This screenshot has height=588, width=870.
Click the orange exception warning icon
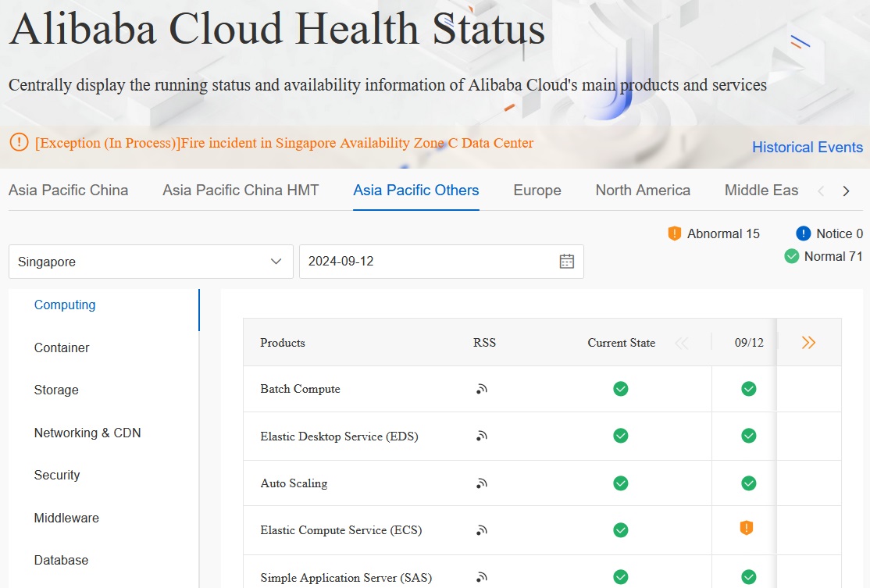(x=19, y=143)
